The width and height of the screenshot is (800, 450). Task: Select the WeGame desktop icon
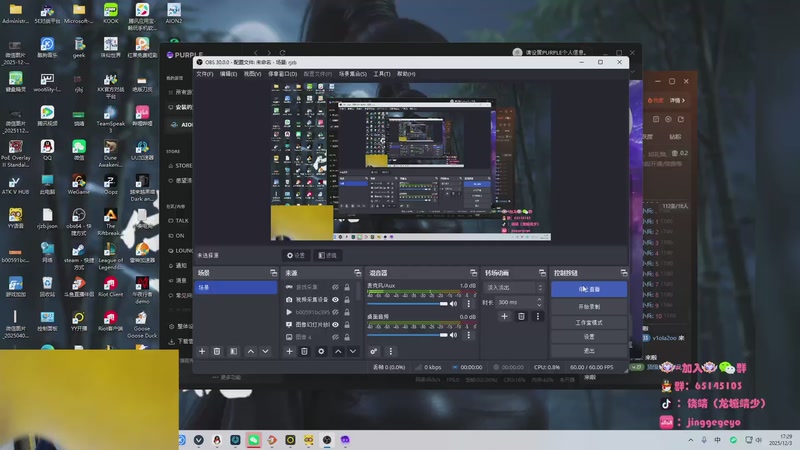[x=79, y=185]
